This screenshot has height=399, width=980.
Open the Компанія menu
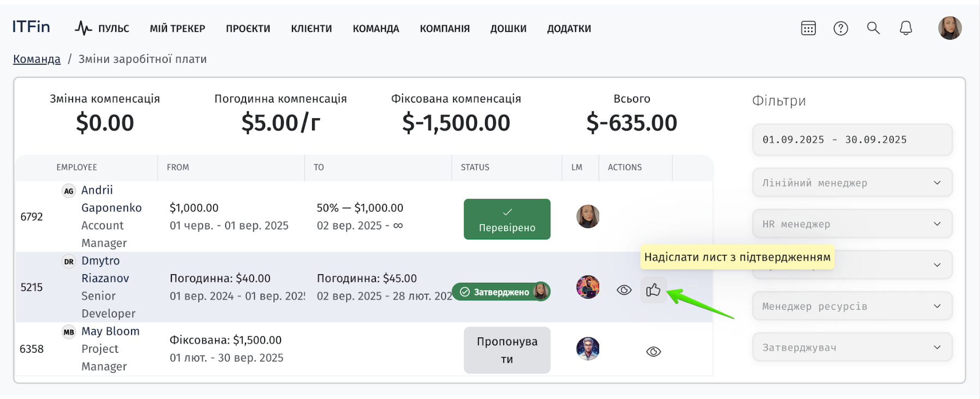click(445, 28)
